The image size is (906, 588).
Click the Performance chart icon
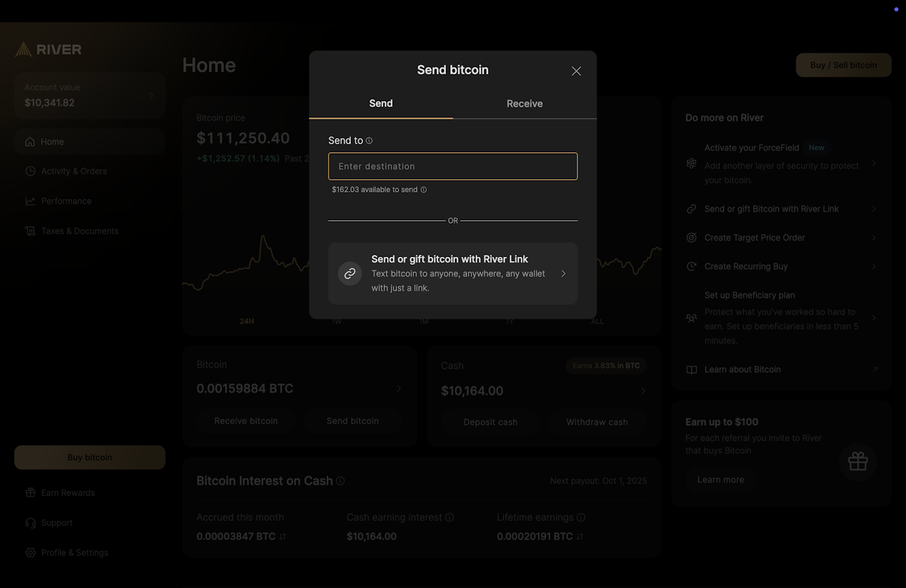click(x=30, y=201)
